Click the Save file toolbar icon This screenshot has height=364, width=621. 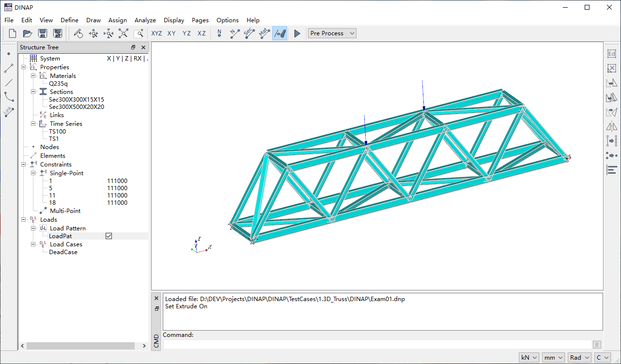[x=43, y=33]
